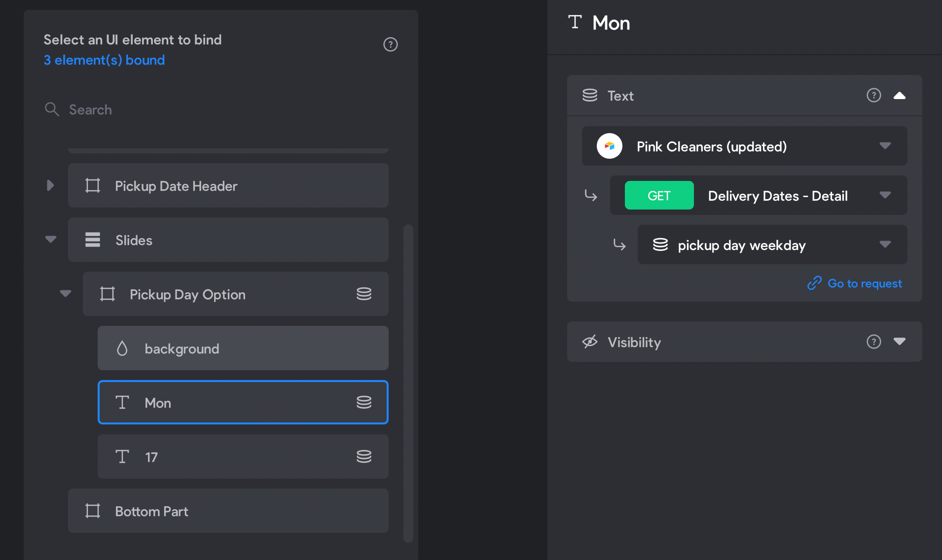Click the Airtable logo for Pink Cleaners
The height and width of the screenshot is (560, 942).
(x=610, y=146)
